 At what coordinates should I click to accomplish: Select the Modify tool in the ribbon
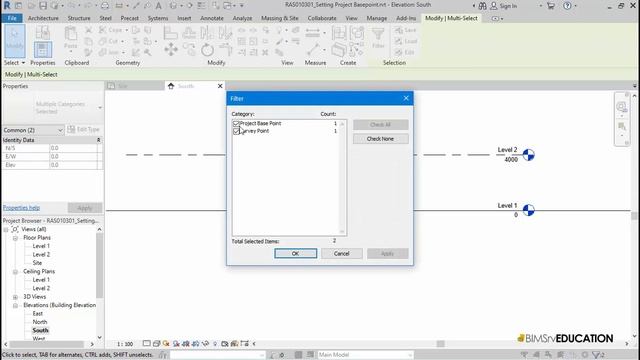(x=15, y=40)
